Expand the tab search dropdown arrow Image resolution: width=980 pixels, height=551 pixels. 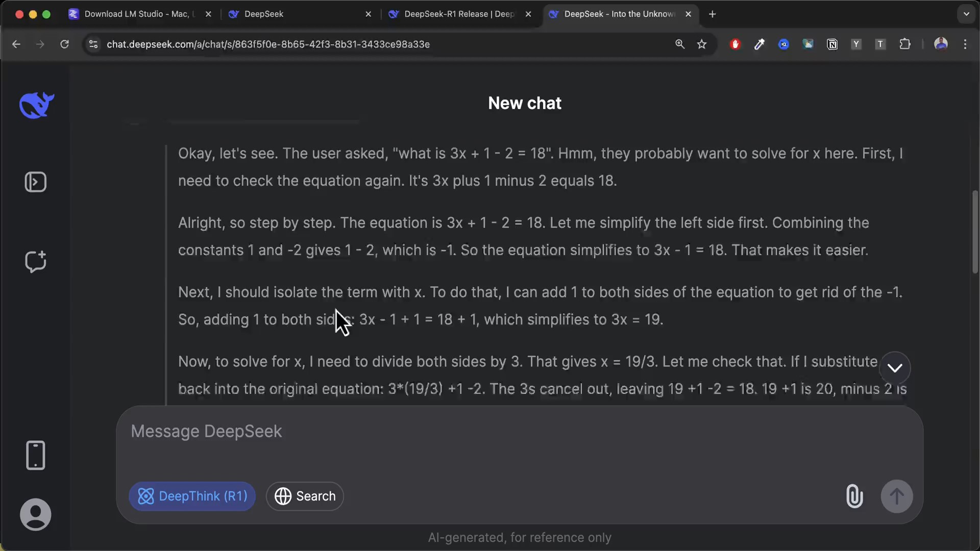point(966,14)
